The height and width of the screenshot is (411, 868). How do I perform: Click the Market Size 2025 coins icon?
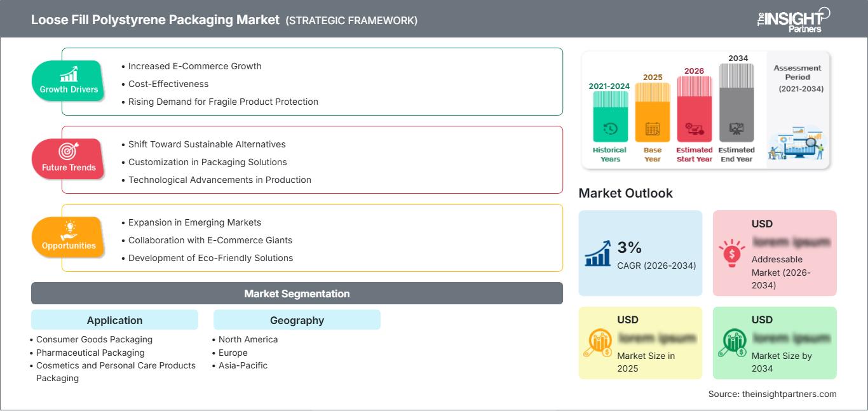598,343
